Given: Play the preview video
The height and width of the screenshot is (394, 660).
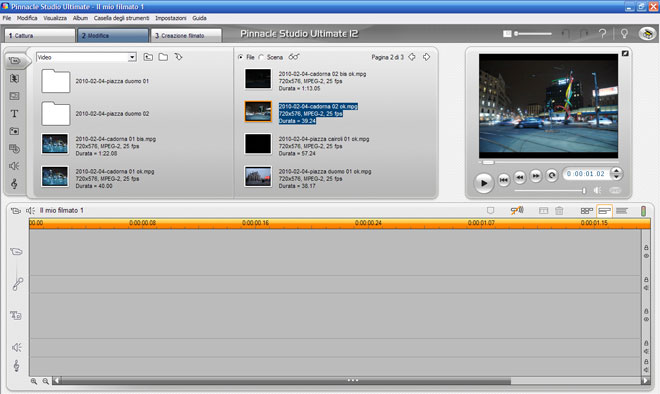Looking at the screenshot, I should click(484, 183).
